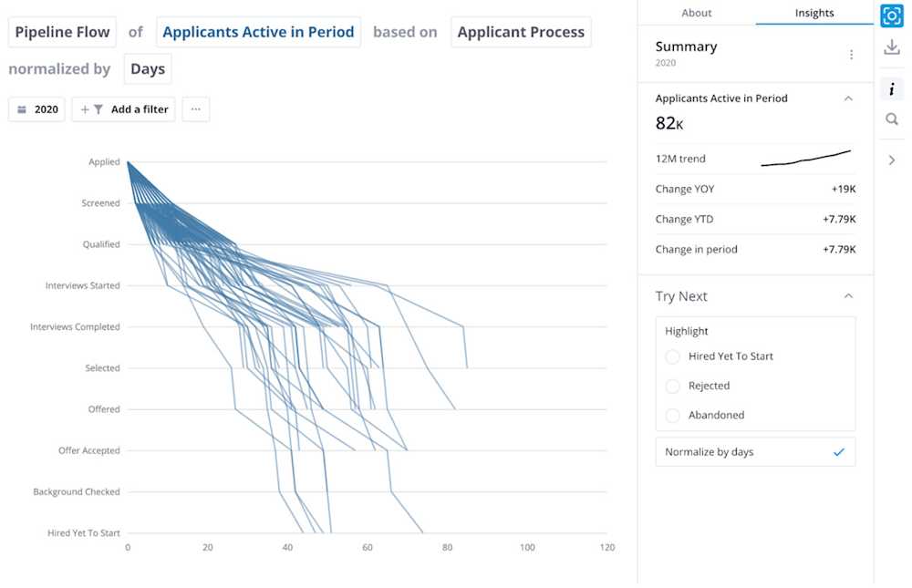912x588 pixels.
Task: Select the Abandoned highlight option
Action: [672, 416]
